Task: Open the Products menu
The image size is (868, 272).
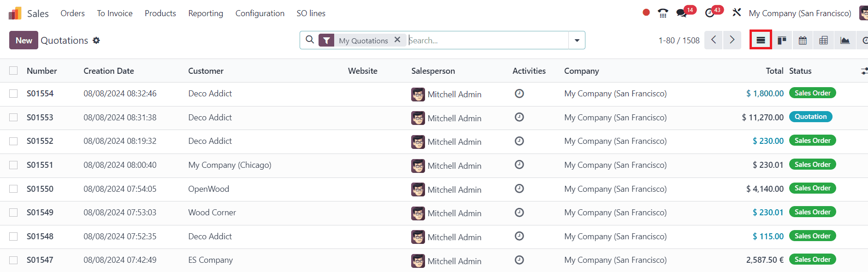Action: (x=160, y=13)
